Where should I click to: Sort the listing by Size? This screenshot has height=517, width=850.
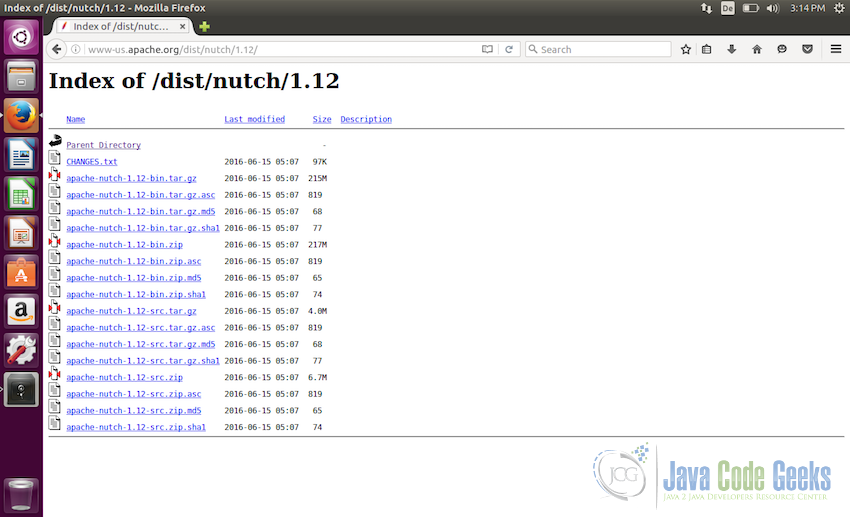tap(321, 119)
